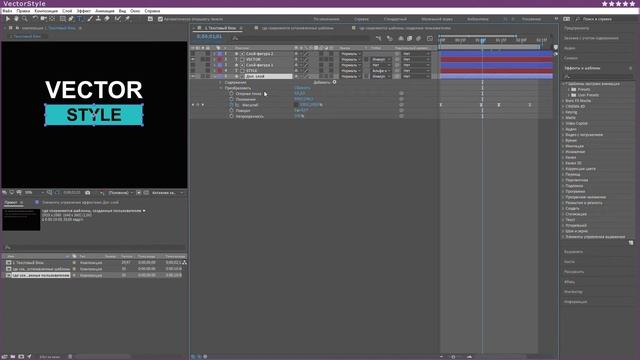The height and width of the screenshot is (360, 640).
Task: Open preview resolution dropdown (Половина)
Action: (120, 193)
